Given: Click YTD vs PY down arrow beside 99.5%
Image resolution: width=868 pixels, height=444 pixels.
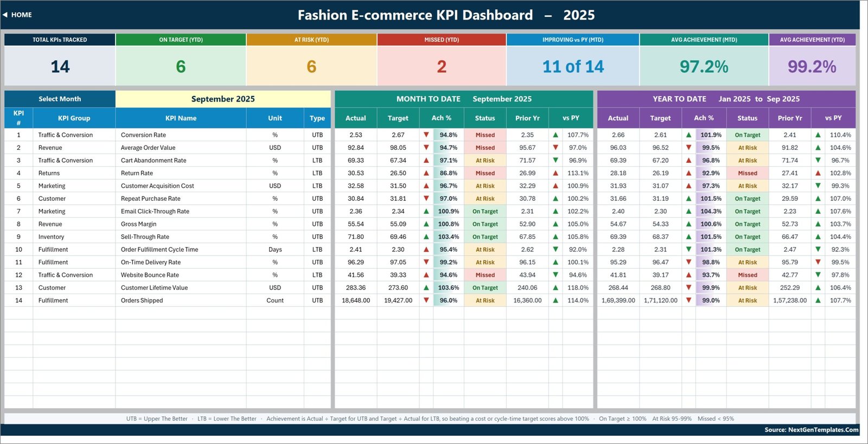Looking at the screenshot, I should coord(818,262).
